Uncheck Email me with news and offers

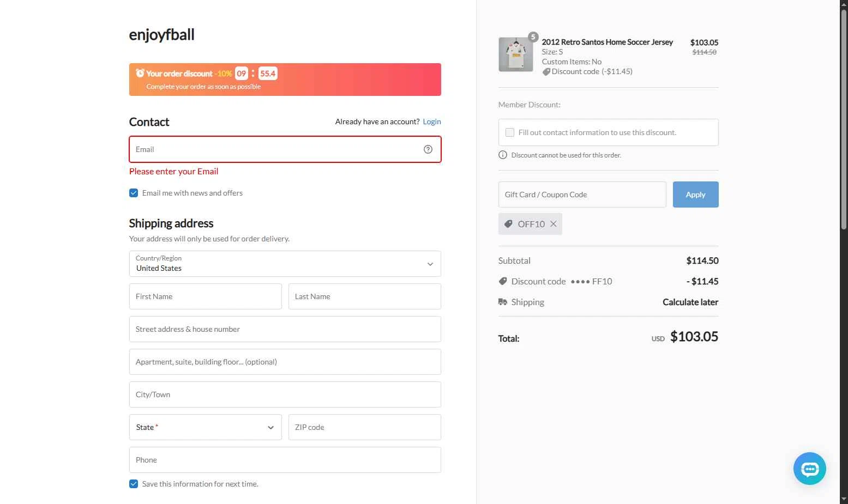point(134,193)
